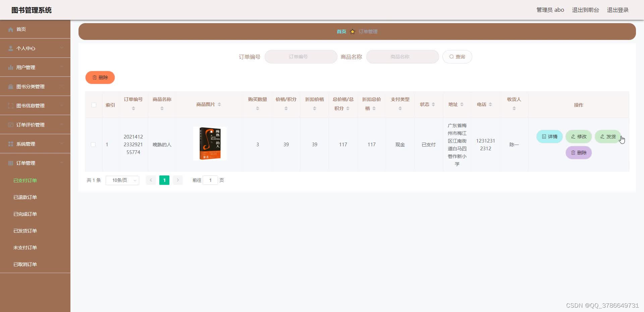Click the 图书管理系统 title
This screenshot has height=312, width=644.
point(32,10)
